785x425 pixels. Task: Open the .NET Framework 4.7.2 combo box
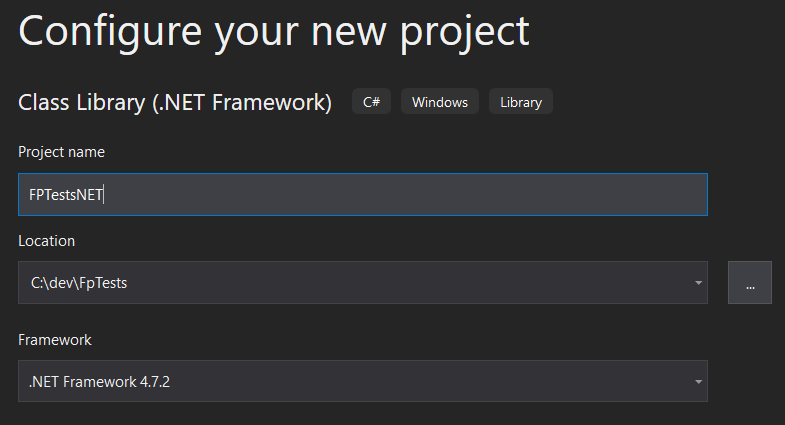point(363,381)
